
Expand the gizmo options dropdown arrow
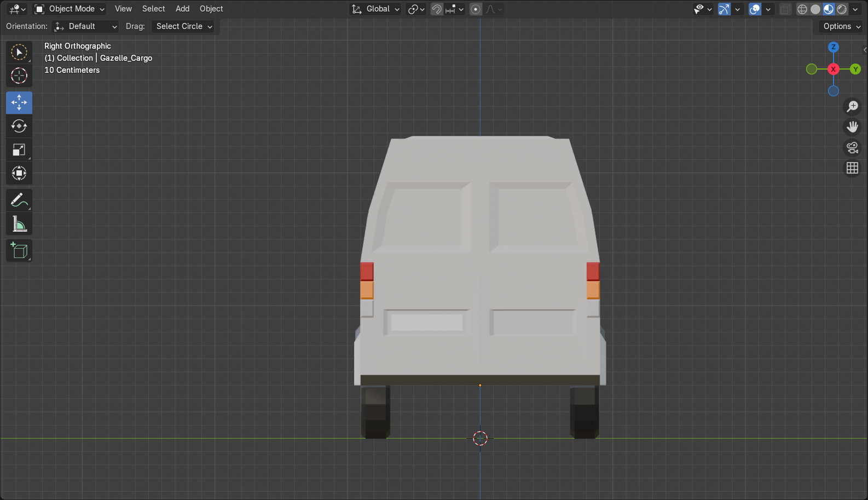737,9
